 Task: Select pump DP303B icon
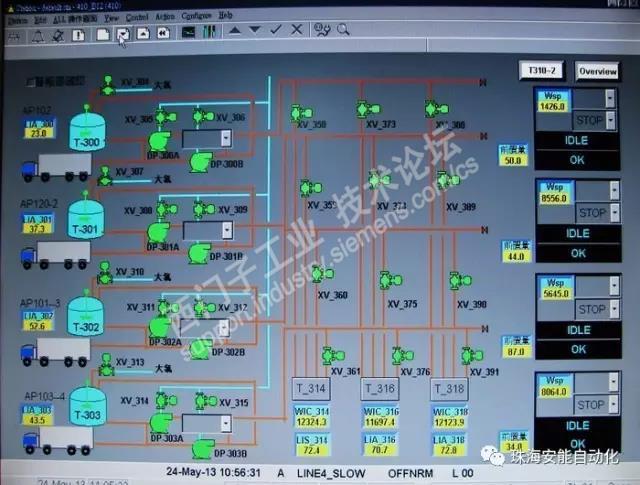[203, 449]
